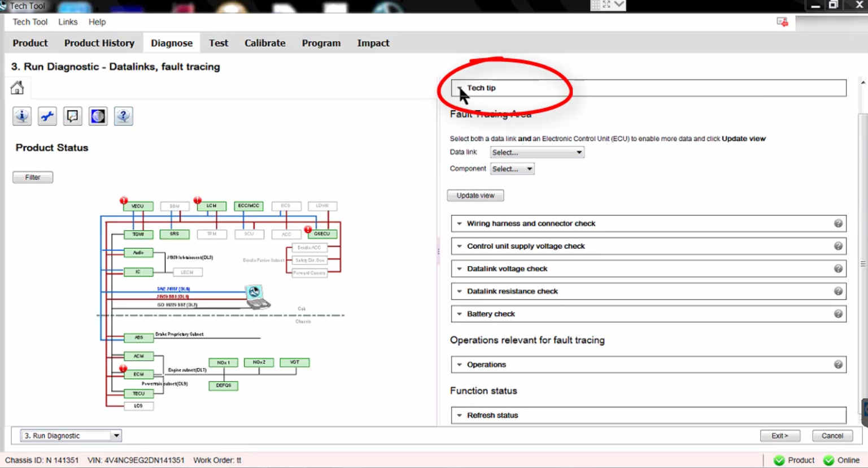Click the Chassis ID: N 141351 status text
Screen dimensions: 868x468
click(x=42, y=460)
